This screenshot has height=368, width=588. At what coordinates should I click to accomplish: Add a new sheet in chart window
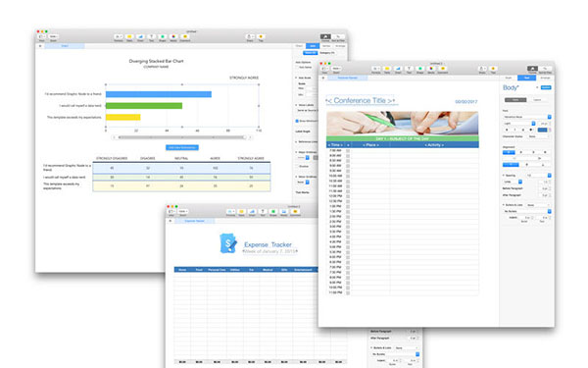40,46
